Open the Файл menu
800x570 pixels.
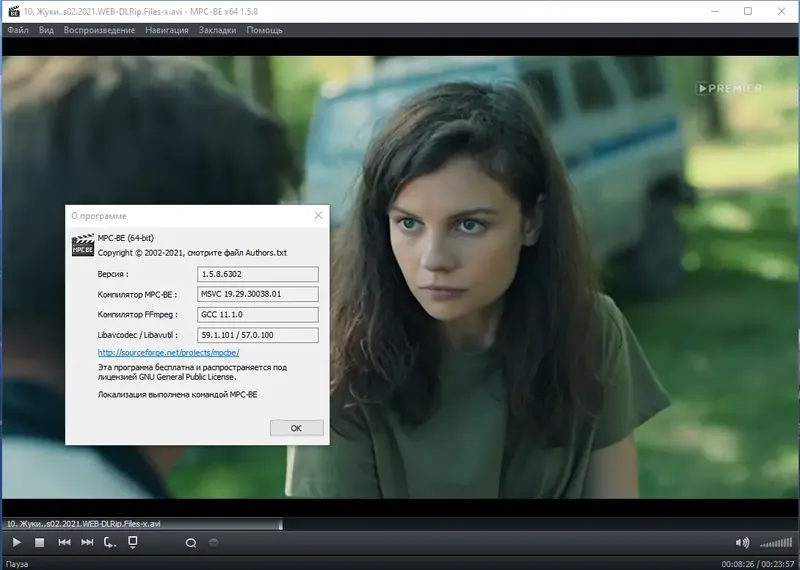coord(18,30)
